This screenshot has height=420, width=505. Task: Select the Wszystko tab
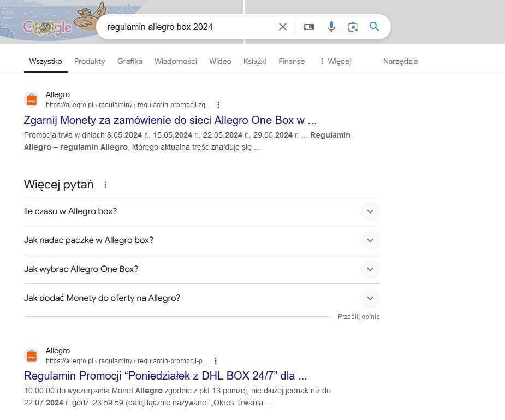pyautogui.click(x=46, y=61)
